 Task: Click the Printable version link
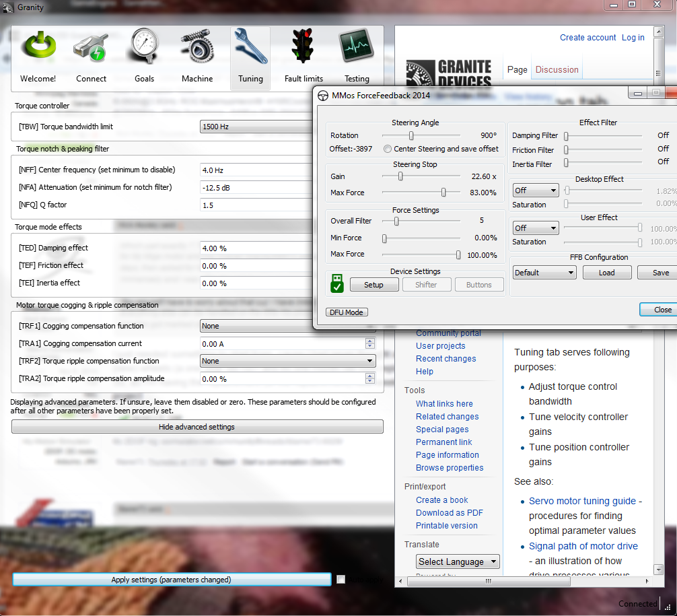tap(447, 526)
